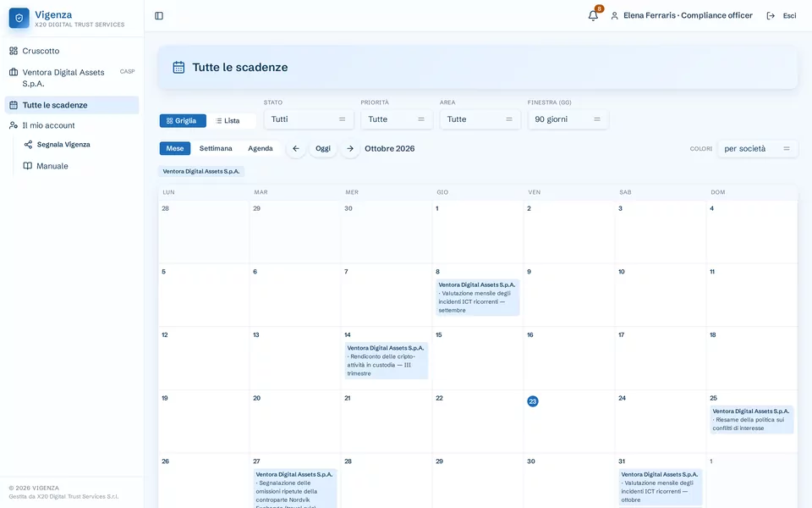Click the Manuale book icon
The height and width of the screenshot is (508, 812).
(28, 166)
